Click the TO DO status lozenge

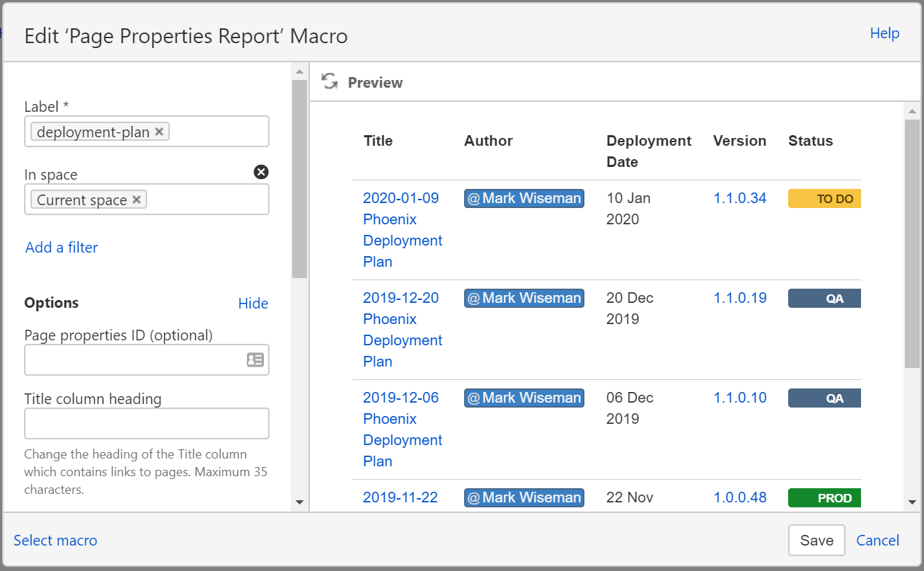pyautogui.click(x=825, y=199)
